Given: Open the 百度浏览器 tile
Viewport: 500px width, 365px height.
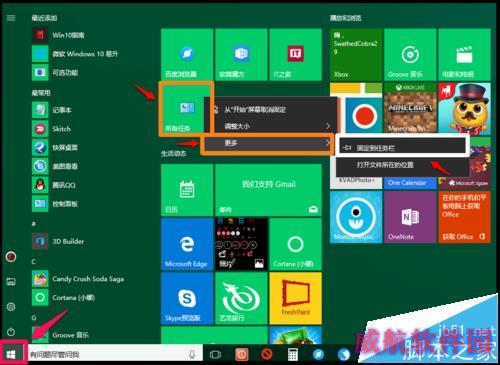Looking at the screenshot, I should (x=187, y=54).
